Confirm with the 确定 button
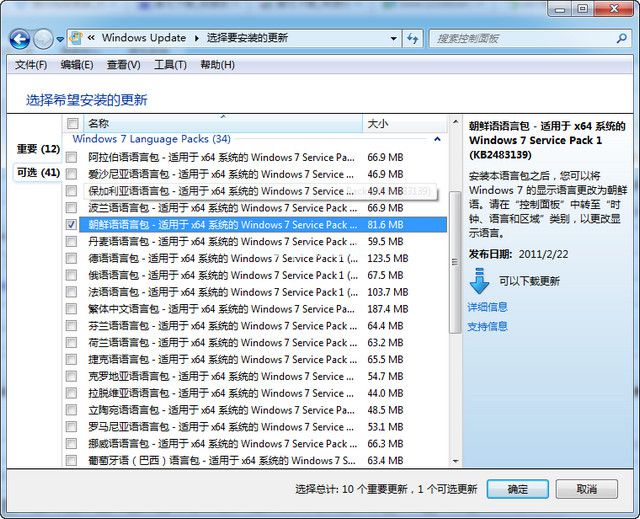 click(x=518, y=489)
